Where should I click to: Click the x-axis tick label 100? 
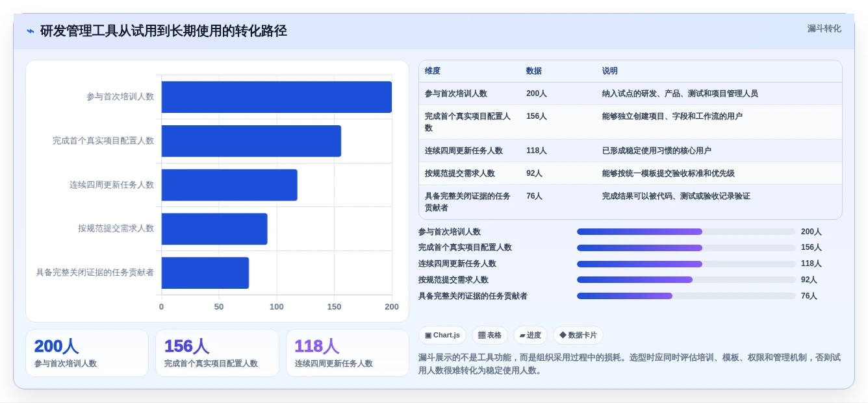277,307
